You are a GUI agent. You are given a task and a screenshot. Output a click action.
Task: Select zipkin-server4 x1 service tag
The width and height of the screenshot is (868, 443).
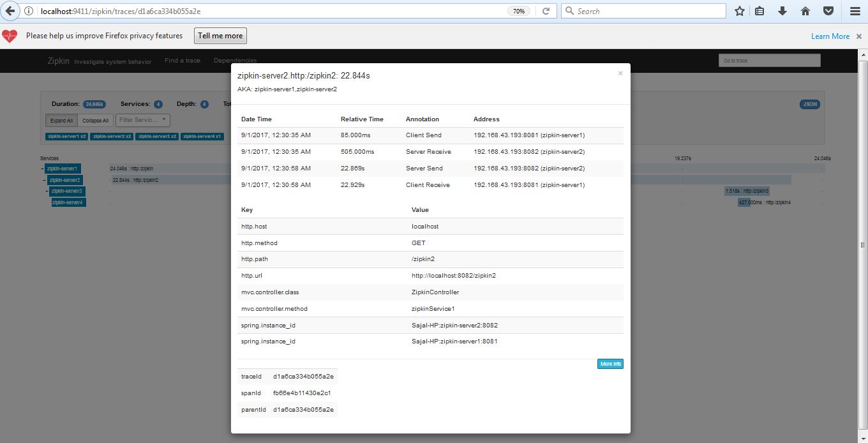[202, 137]
